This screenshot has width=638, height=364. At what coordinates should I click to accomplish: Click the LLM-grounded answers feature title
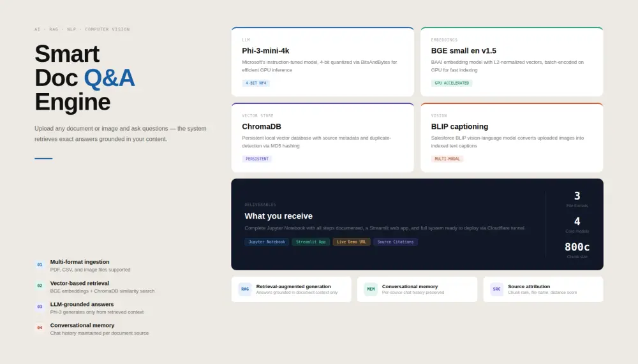[82, 304]
